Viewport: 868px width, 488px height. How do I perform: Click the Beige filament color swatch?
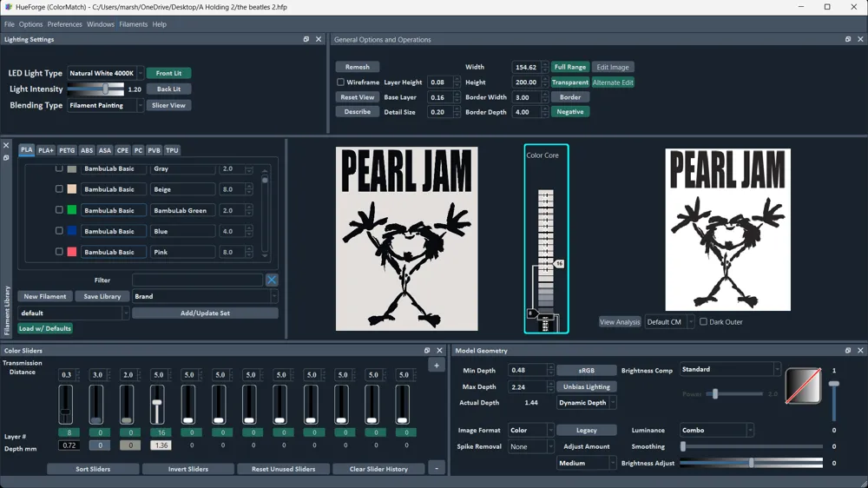(72, 189)
